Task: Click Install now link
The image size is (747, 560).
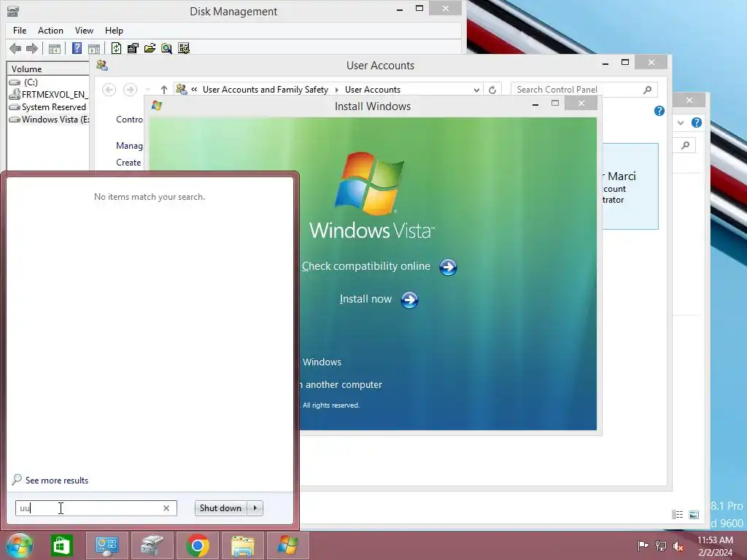Action: pos(365,299)
